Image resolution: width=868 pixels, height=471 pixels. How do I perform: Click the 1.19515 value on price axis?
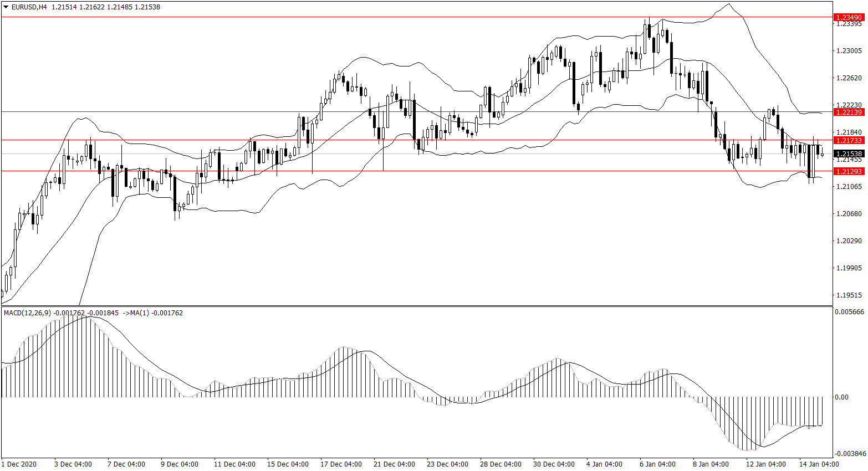point(849,295)
